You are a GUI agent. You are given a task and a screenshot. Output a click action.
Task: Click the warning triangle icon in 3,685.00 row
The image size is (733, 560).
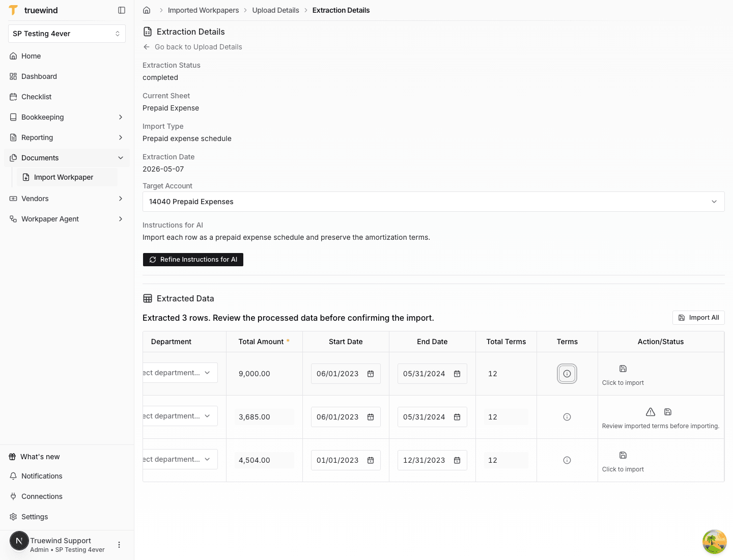651,412
